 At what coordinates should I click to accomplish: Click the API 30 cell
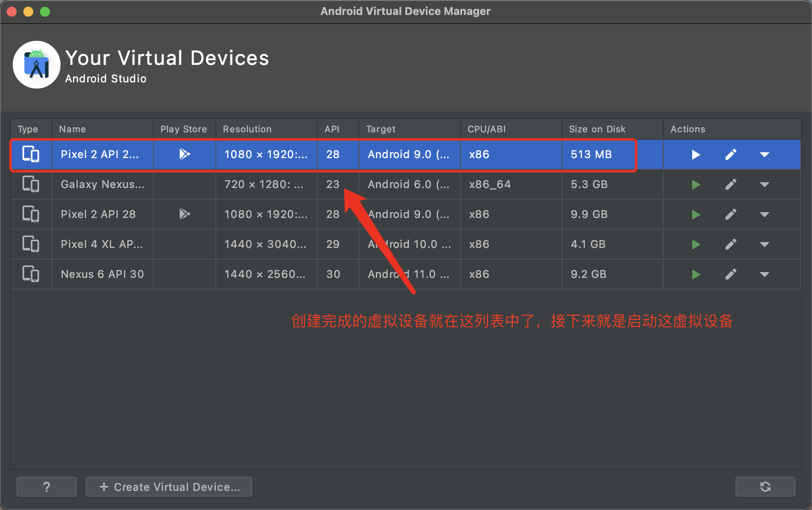click(x=338, y=274)
